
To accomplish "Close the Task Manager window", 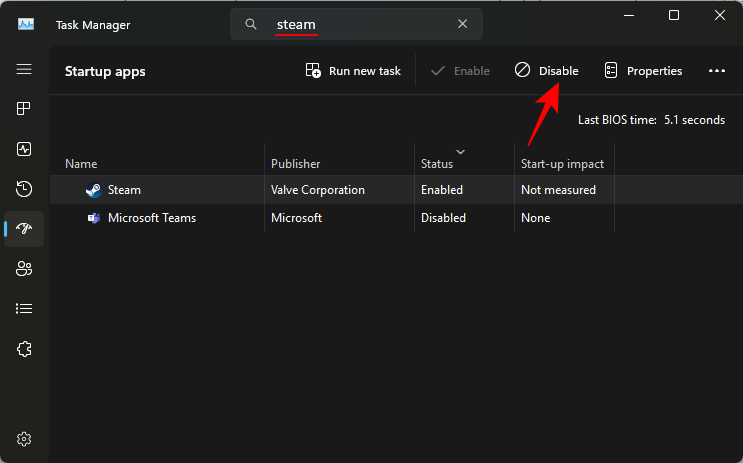I will [720, 16].
